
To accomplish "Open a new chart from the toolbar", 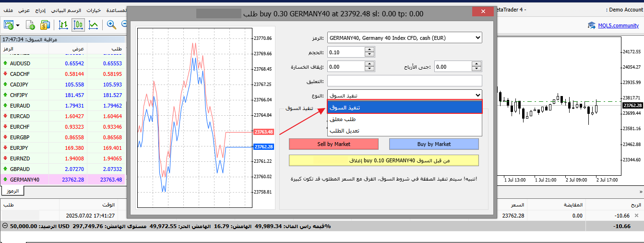I will (9, 24).
